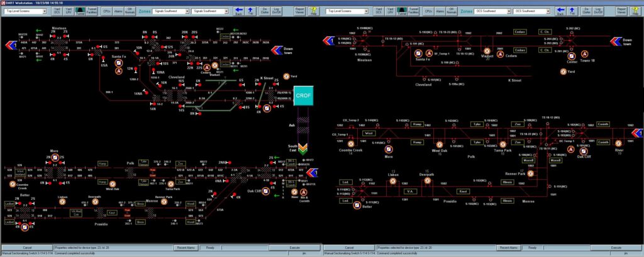Open Report Viewer in right toolbar
Viewport: 644px width, 257px height.
click(621, 11)
